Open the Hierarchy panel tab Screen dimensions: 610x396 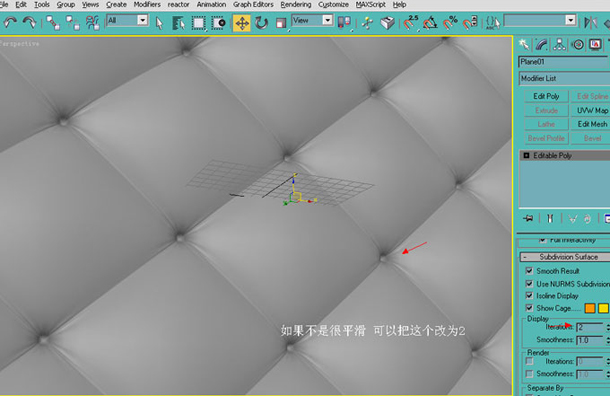tap(559, 44)
